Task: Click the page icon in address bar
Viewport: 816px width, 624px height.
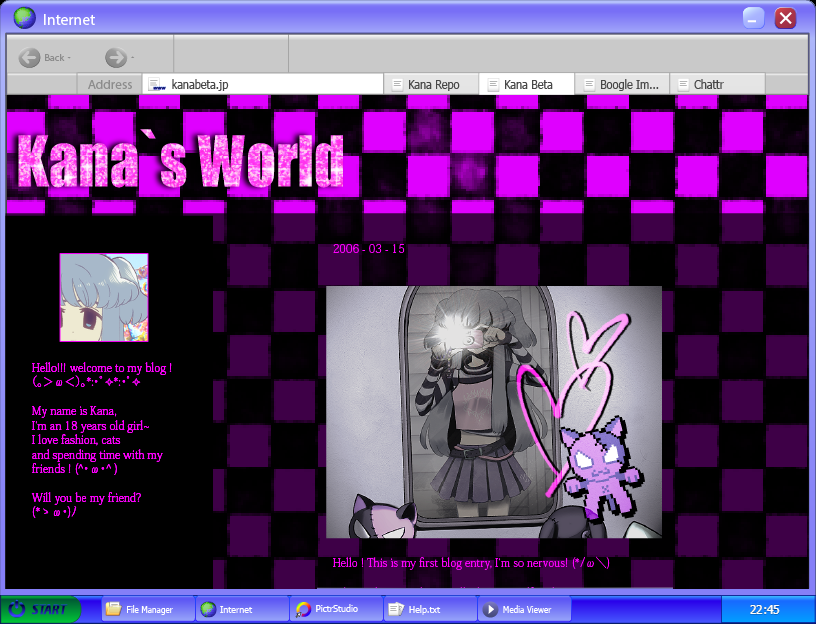Action: pos(157,84)
